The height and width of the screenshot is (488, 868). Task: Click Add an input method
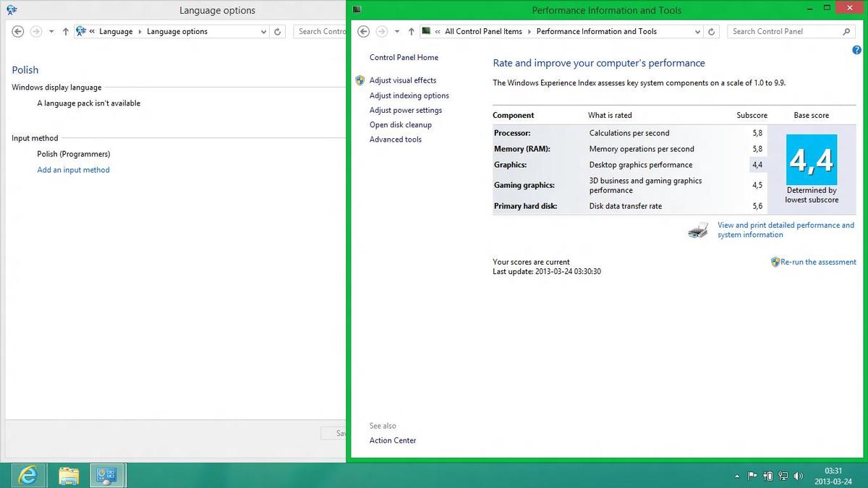tap(73, 170)
